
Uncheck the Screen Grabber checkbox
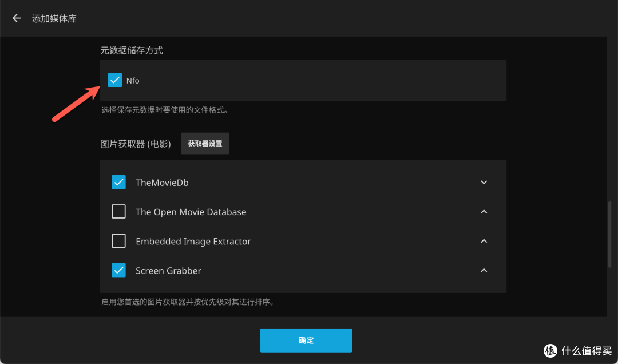[x=118, y=270]
